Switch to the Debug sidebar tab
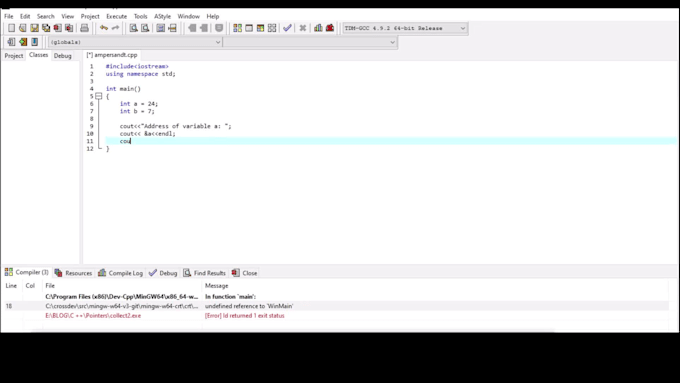680x383 pixels. (62, 56)
